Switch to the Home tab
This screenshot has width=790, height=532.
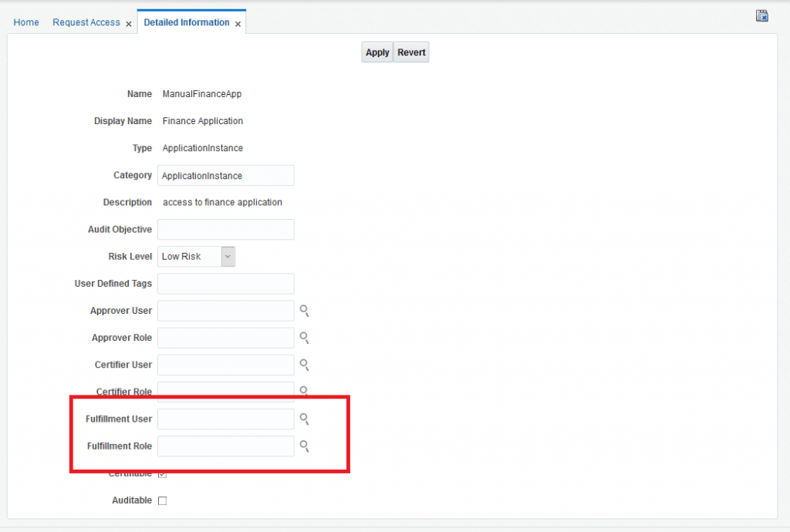[26, 22]
